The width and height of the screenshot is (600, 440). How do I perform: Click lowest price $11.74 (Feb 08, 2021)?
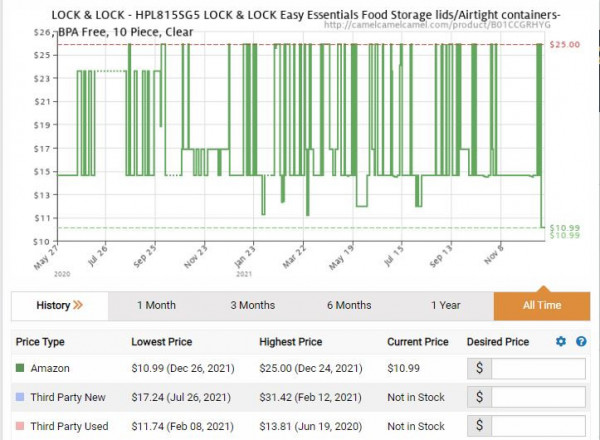[183, 426]
